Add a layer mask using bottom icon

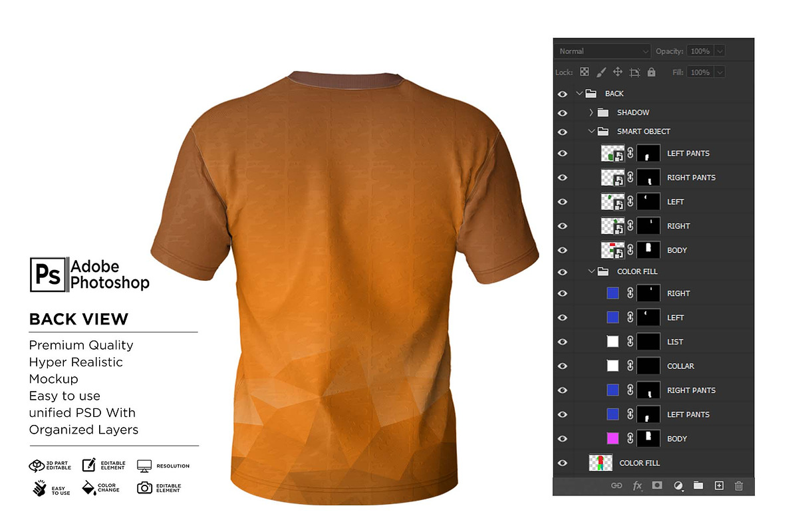point(657,486)
